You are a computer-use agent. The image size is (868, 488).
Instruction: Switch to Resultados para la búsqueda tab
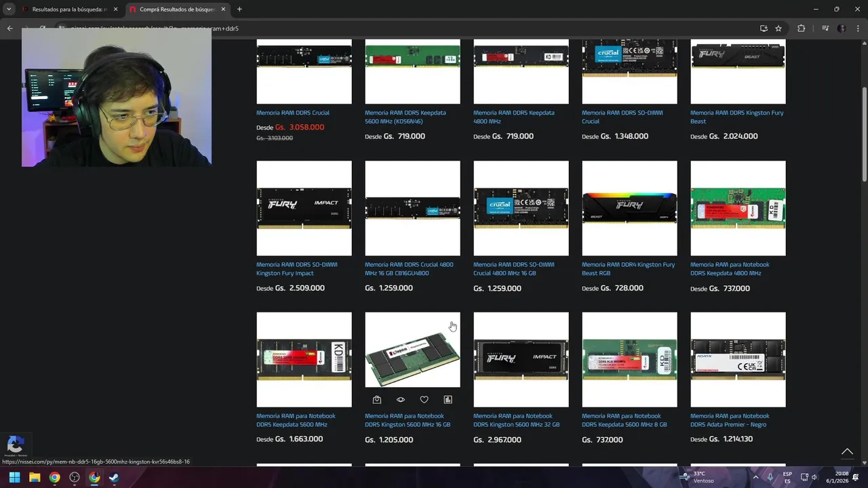click(69, 9)
